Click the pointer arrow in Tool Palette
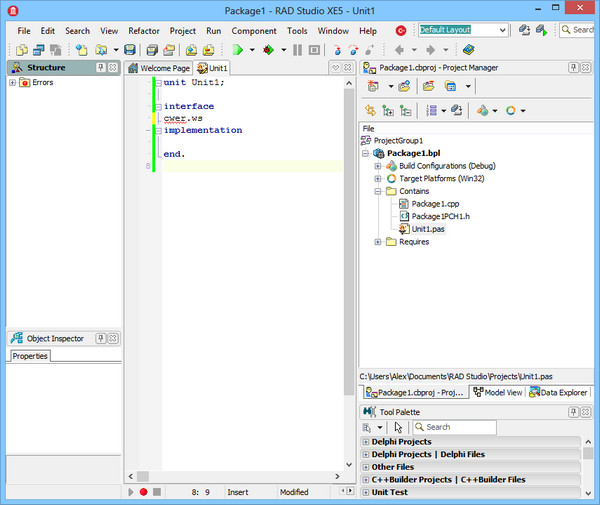The image size is (600, 505). coord(399,427)
